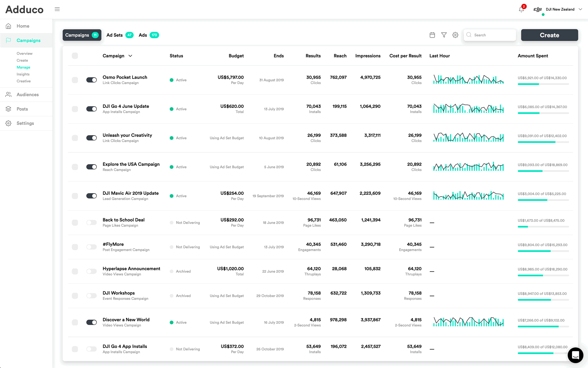The image size is (588, 368).
Task: View Osmo Pocket Launch last hour chart
Action: click(x=468, y=79)
